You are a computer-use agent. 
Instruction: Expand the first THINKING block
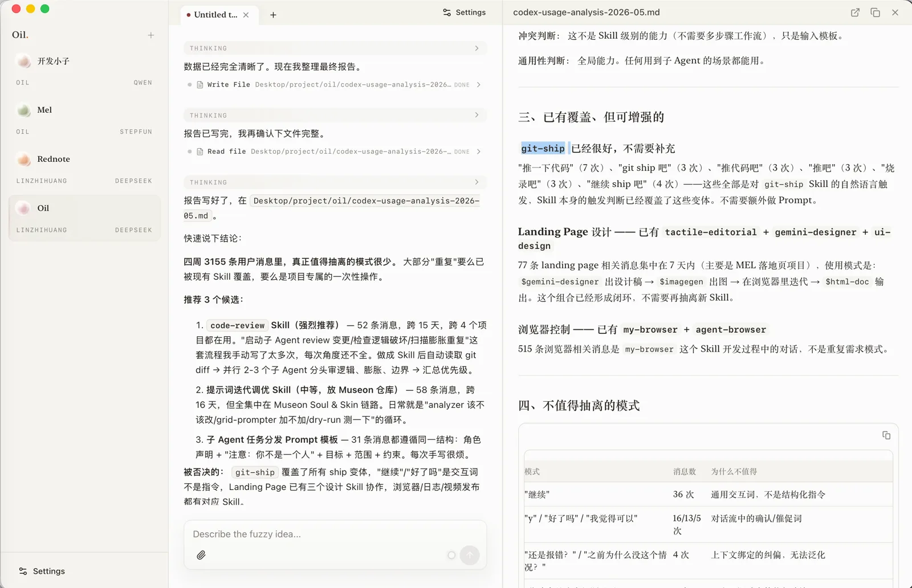(x=335, y=48)
